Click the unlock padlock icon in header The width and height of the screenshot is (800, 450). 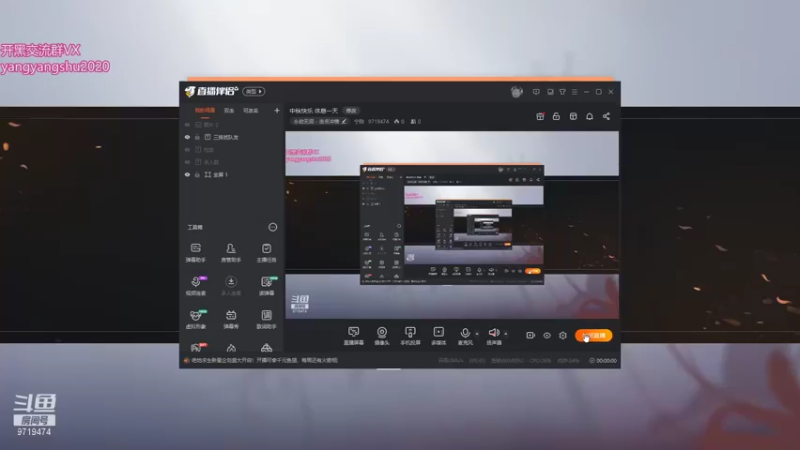coord(556,116)
